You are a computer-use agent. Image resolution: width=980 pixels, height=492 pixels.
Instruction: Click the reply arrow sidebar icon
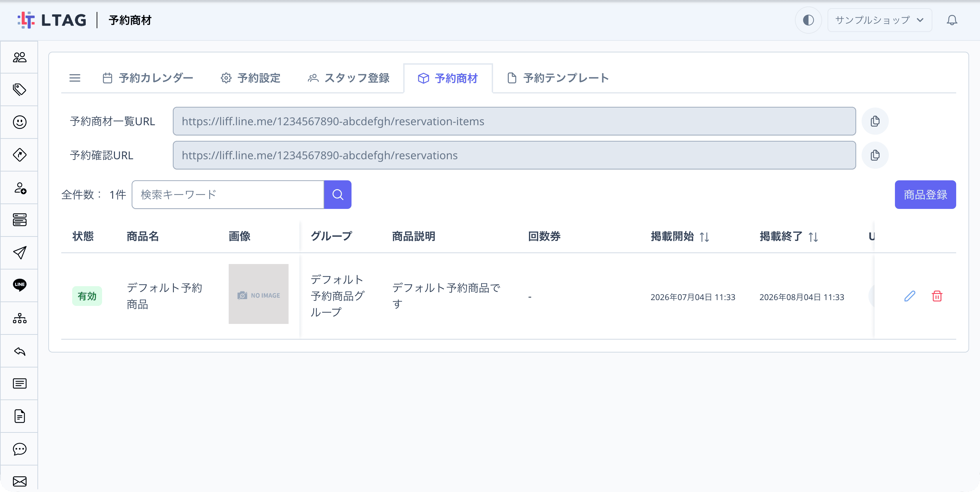click(19, 351)
